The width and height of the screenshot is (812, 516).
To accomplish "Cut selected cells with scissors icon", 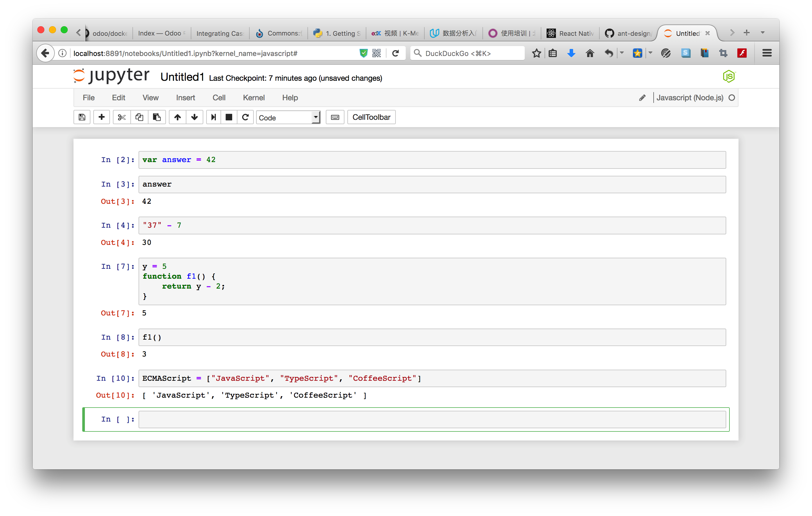I will (x=122, y=117).
